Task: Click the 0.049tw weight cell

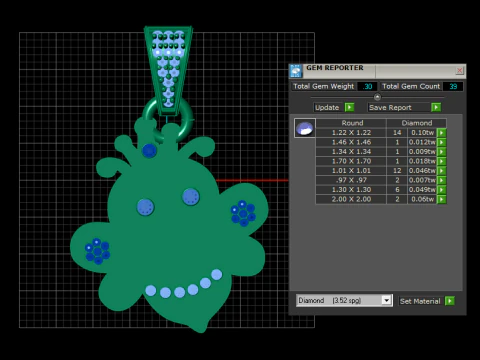Action: (x=422, y=190)
